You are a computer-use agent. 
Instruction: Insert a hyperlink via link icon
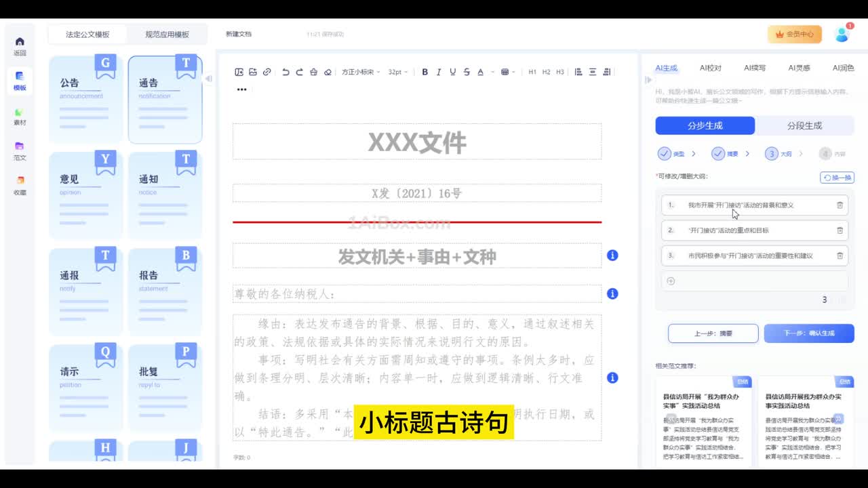point(267,72)
